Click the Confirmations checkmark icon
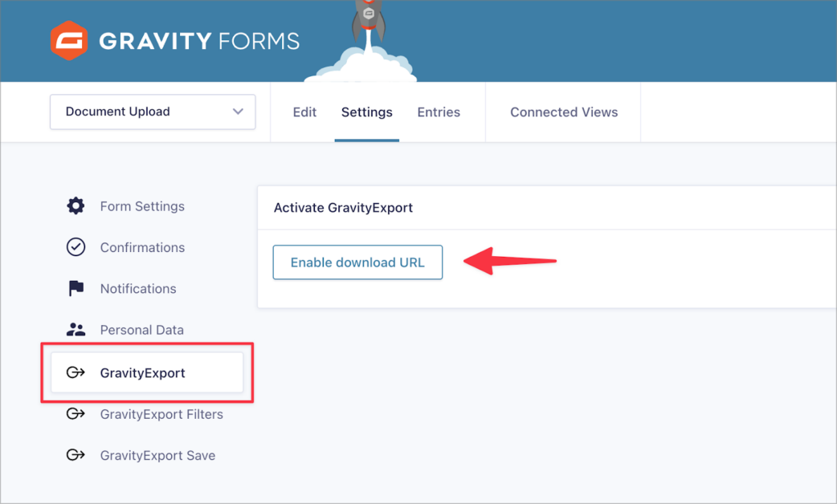 [x=75, y=247]
